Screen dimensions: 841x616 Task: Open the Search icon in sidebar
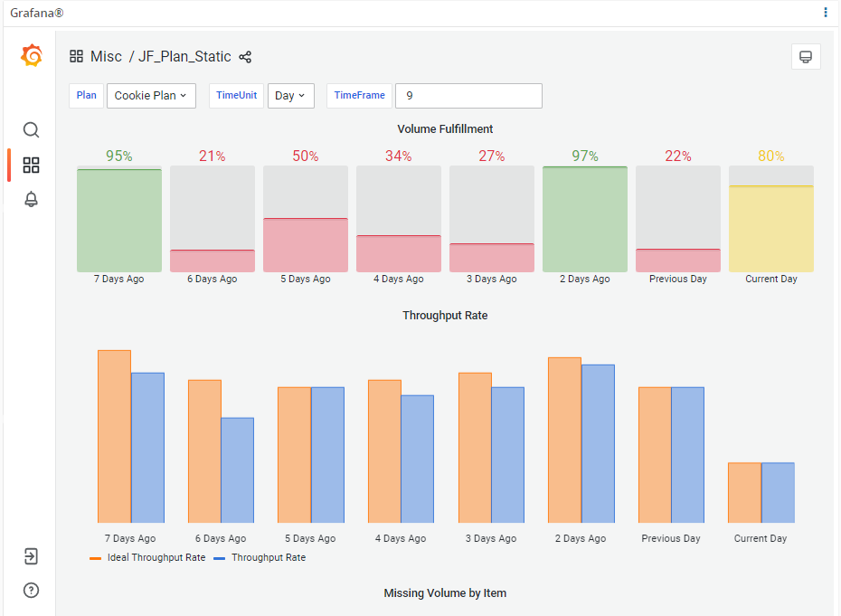pyautogui.click(x=32, y=130)
